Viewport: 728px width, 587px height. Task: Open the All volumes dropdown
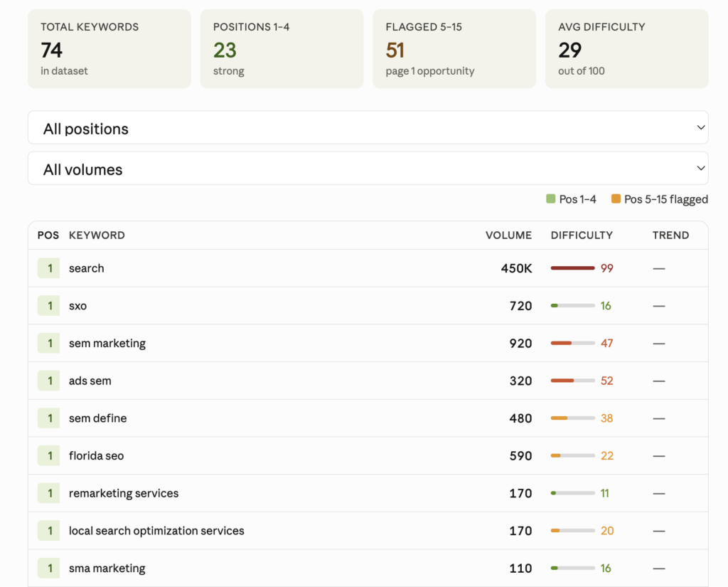click(x=368, y=168)
